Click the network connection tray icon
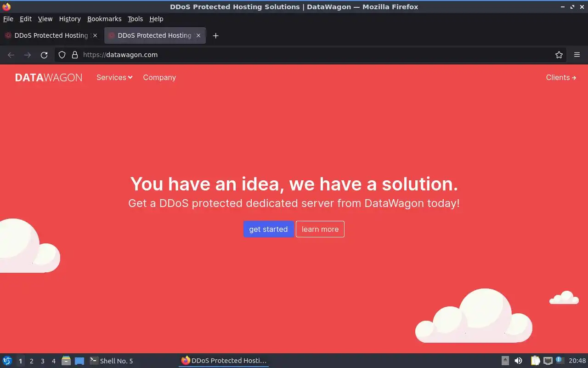 [548, 361]
